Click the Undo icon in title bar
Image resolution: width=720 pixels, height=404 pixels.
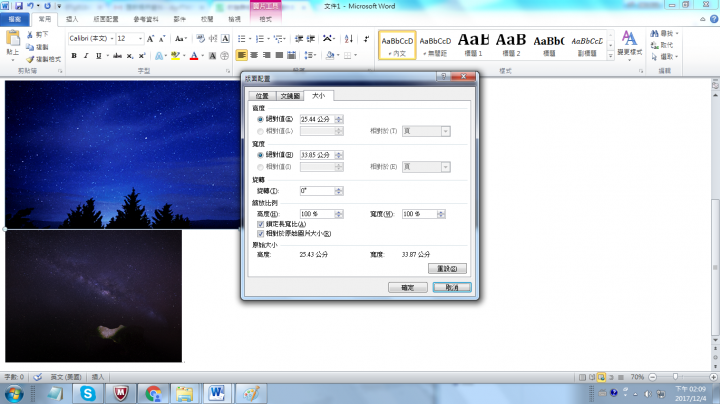coord(30,6)
